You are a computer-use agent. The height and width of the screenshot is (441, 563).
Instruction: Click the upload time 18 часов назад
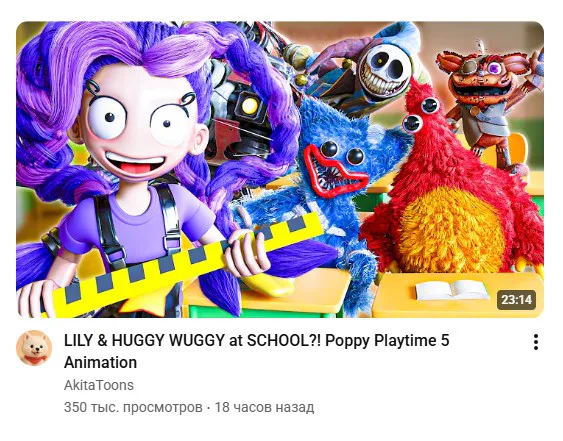(264, 408)
